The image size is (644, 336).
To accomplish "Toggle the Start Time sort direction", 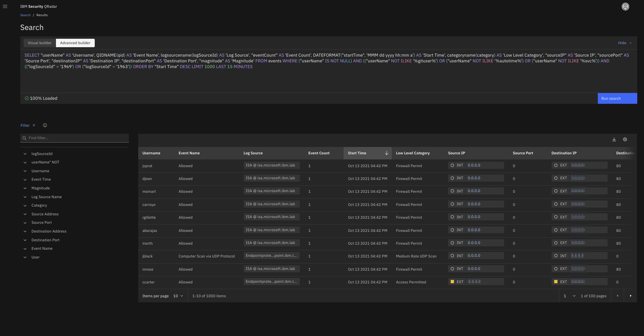I will [x=386, y=153].
